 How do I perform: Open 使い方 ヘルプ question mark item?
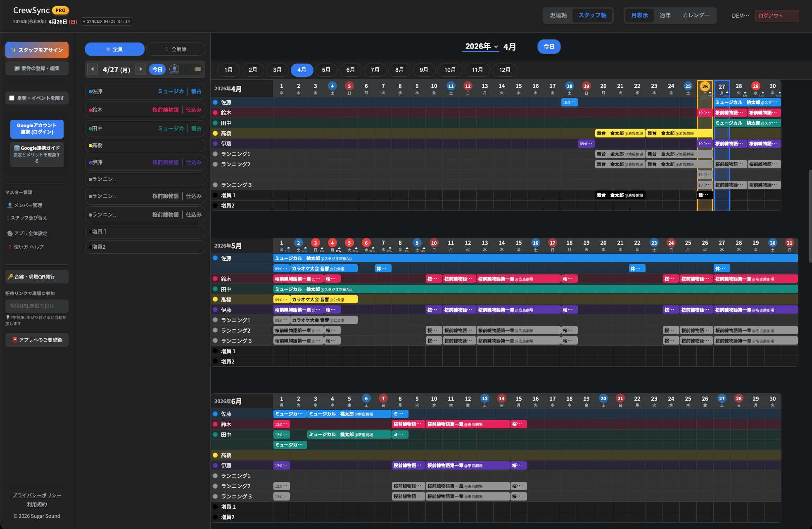pyautogui.click(x=26, y=247)
